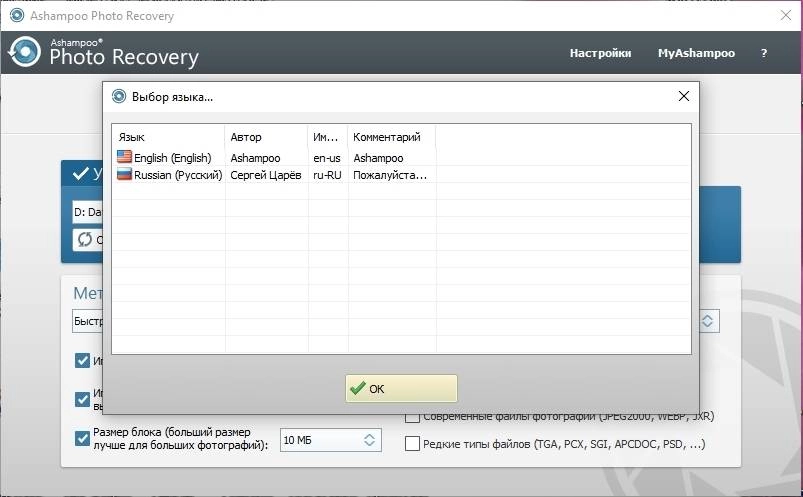Enable Современные файлы фотографий checkbox
Viewport: 803px width, 497px height.
tap(412, 418)
